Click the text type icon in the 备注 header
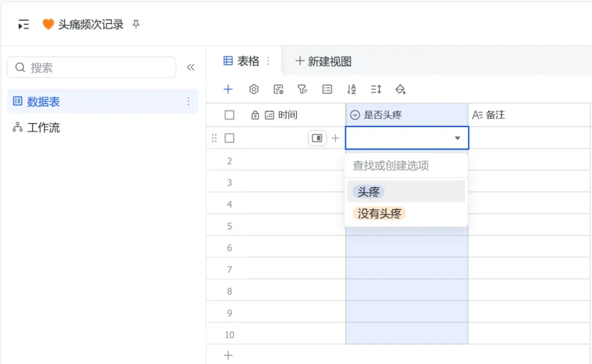Image resolution: width=592 pixels, height=364 pixels. (477, 115)
